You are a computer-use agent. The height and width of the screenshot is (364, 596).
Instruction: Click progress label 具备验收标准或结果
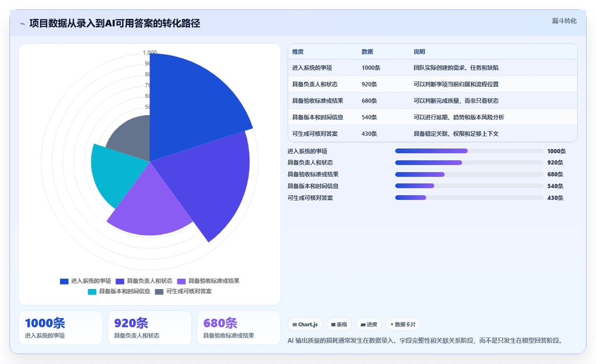(x=313, y=174)
